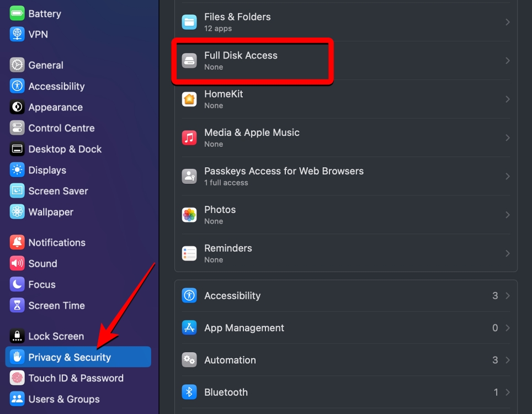Click the Bluetooth icon in list
532x414 pixels.
pyautogui.click(x=189, y=392)
